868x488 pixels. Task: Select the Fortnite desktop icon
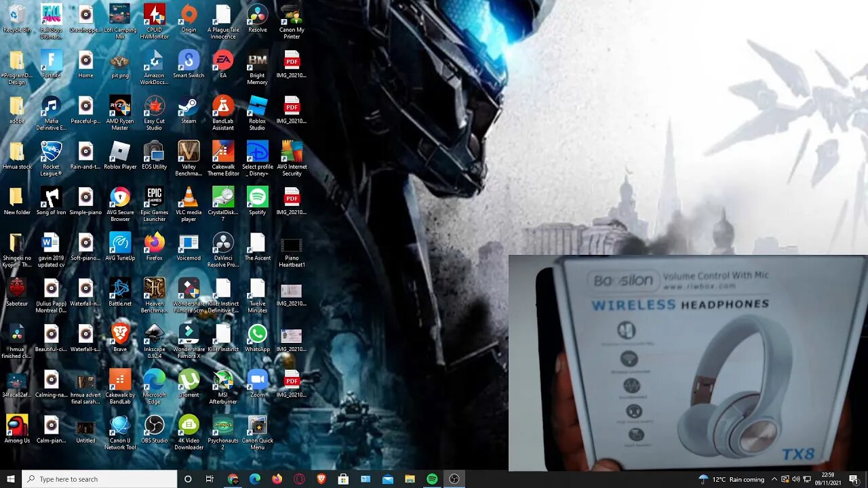click(x=51, y=64)
